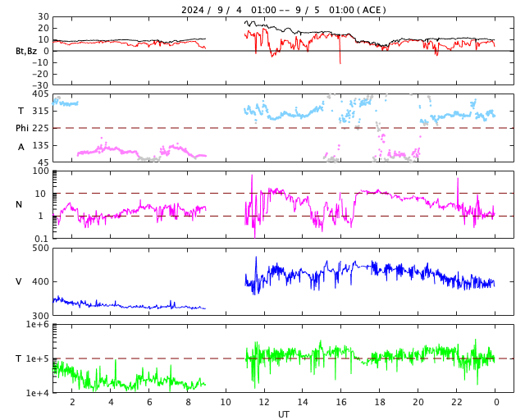Click the 20 hour tick on UT axis
Viewport: 525px width, 420px height.
point(418,402)
